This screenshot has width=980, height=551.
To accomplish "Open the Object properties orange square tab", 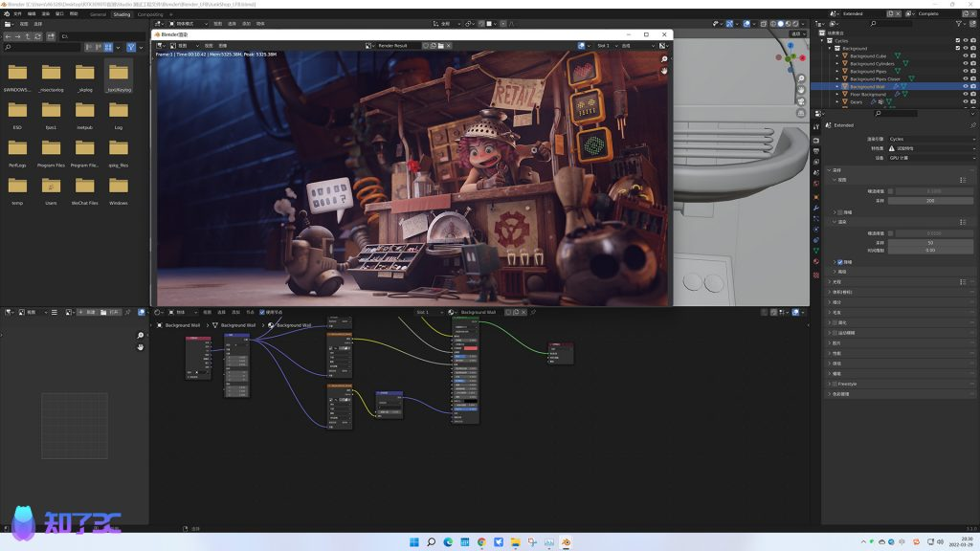I will pyautogui.click(x=816, y=197).
